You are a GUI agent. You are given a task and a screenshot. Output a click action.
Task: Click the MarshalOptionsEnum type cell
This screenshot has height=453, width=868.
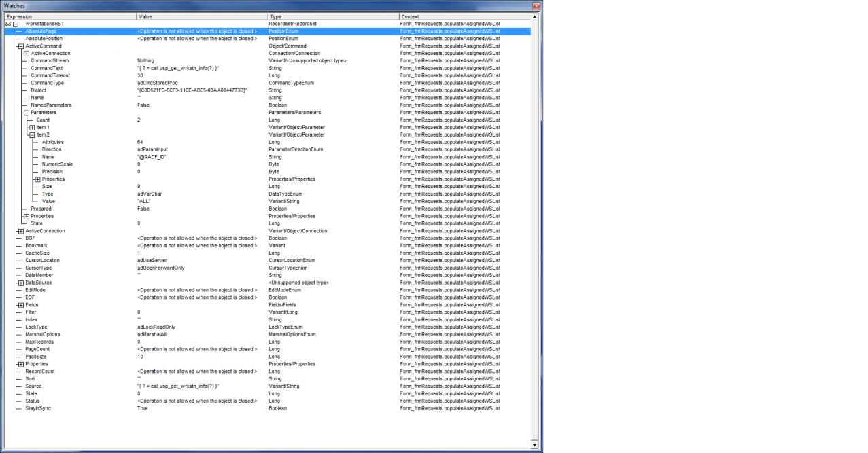292,334
